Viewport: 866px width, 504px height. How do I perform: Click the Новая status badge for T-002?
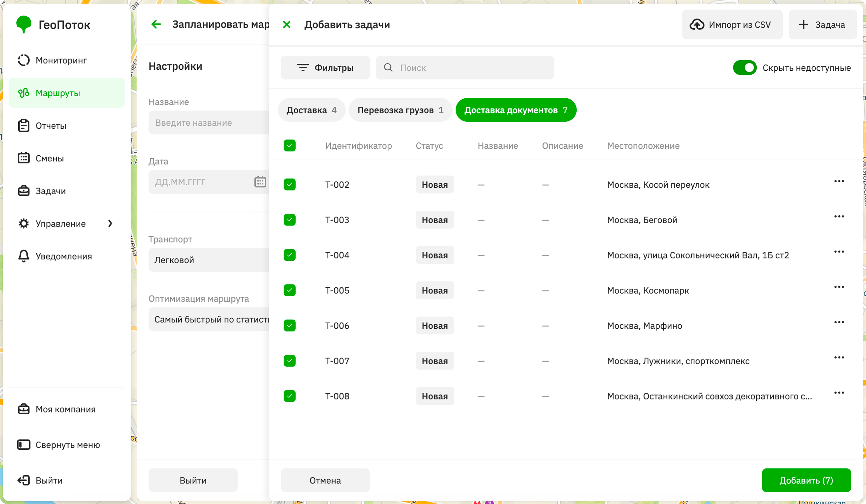pyautogui.click(x=435, y=185)
